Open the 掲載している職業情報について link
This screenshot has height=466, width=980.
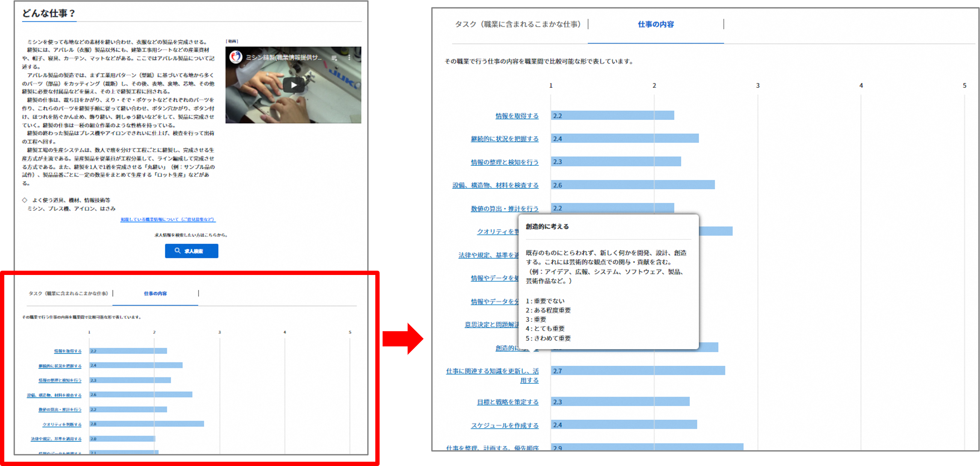[x=168, y=219]
